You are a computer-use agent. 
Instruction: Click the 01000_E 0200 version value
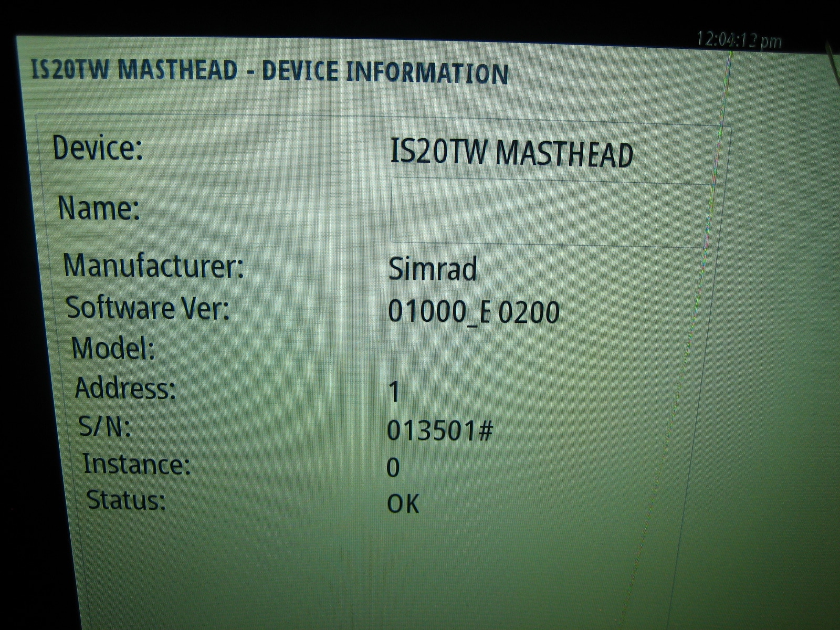point(475,311)
